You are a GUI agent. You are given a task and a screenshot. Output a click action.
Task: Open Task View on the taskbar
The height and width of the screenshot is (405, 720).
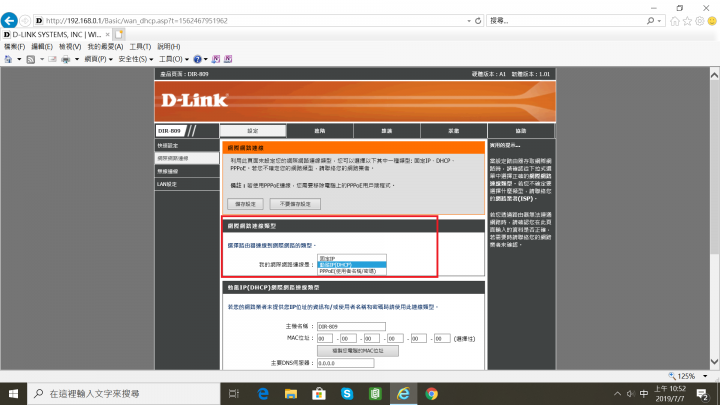tap(234, 394)
